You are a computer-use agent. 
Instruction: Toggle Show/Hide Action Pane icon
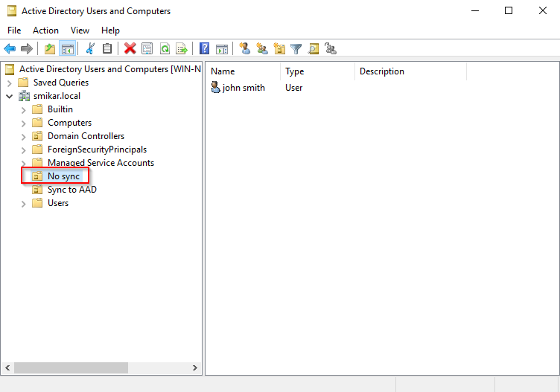click(222, 48)
